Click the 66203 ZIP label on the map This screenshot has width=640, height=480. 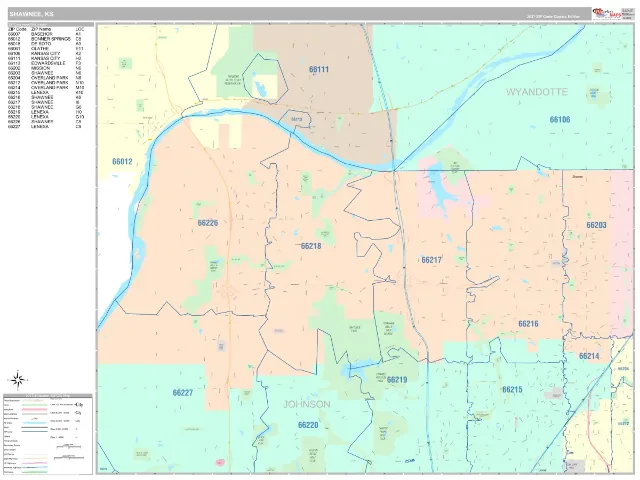click(x=596, y=225)
